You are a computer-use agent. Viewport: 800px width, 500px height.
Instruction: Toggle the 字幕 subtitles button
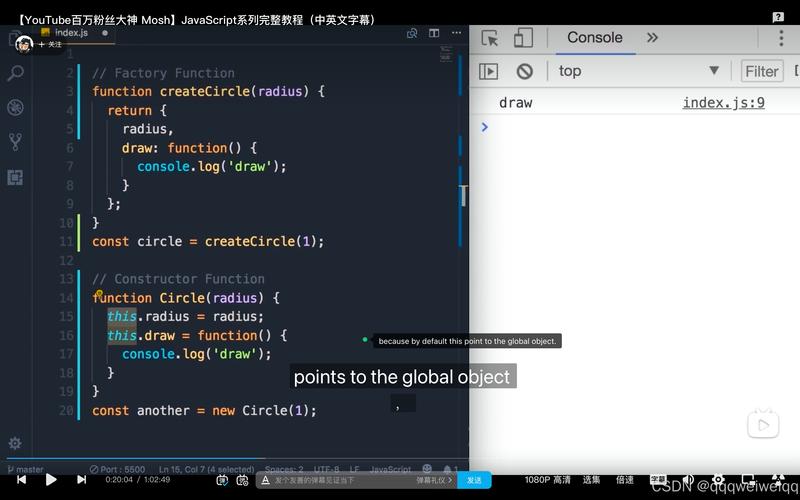point(658,480)
